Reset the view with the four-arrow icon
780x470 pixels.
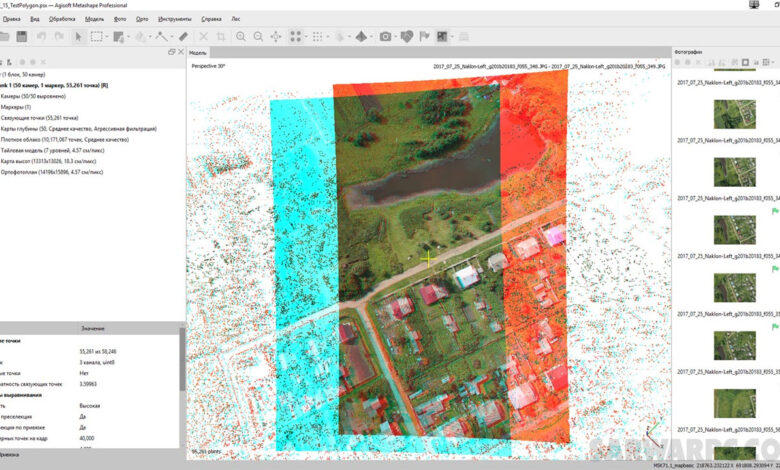(x=276, y=36)
